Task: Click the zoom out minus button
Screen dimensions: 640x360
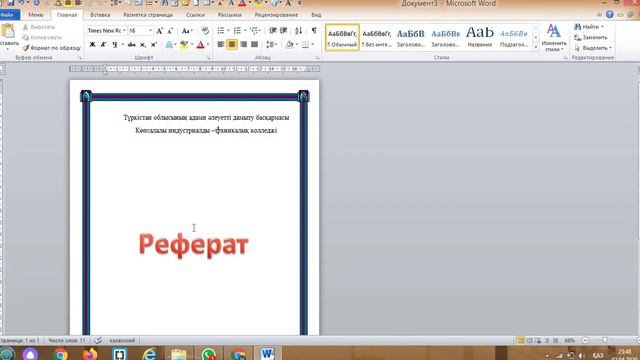Action: pyautogui.click(x=585, y=340)
